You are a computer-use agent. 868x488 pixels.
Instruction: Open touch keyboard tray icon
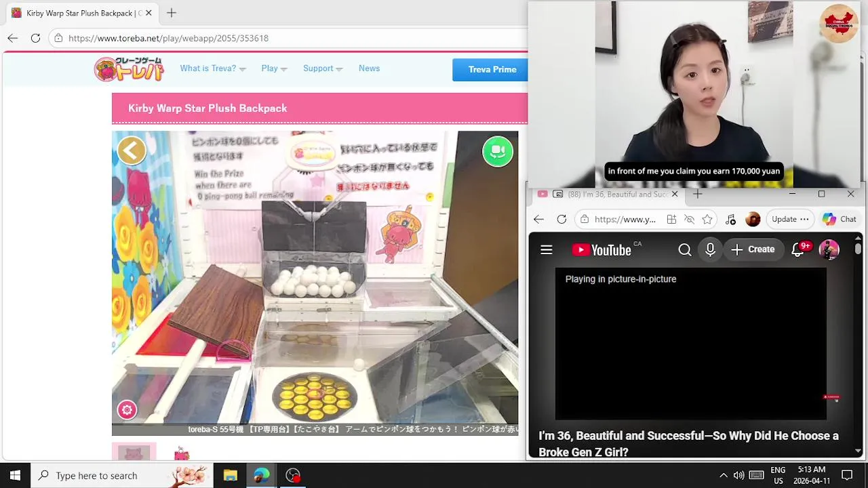tap(757, 475)
